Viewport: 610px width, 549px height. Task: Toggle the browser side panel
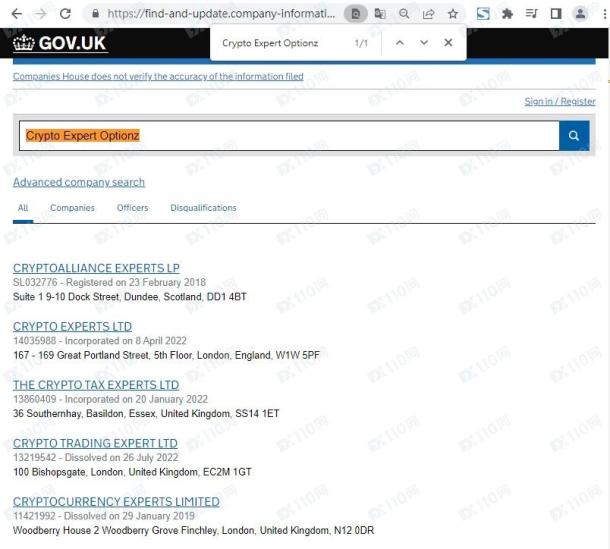[x=556, y=14]
